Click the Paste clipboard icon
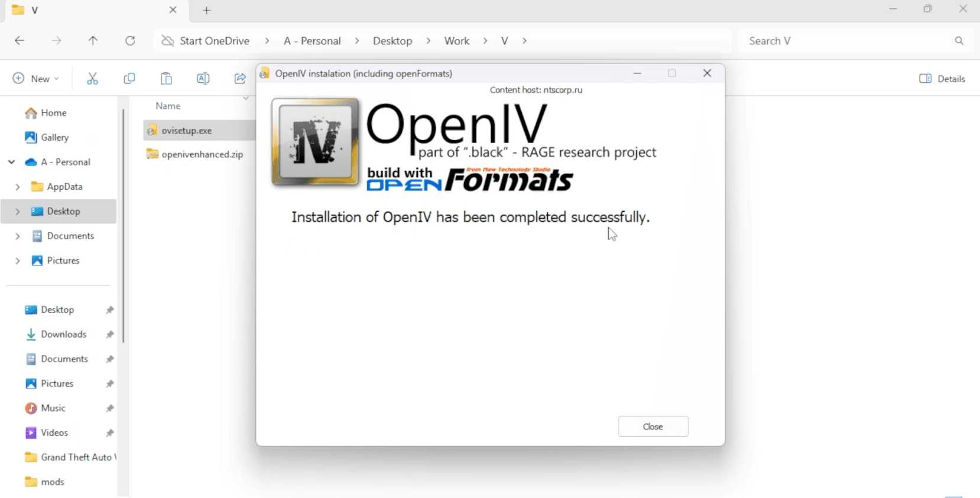 tap(166, 79)
